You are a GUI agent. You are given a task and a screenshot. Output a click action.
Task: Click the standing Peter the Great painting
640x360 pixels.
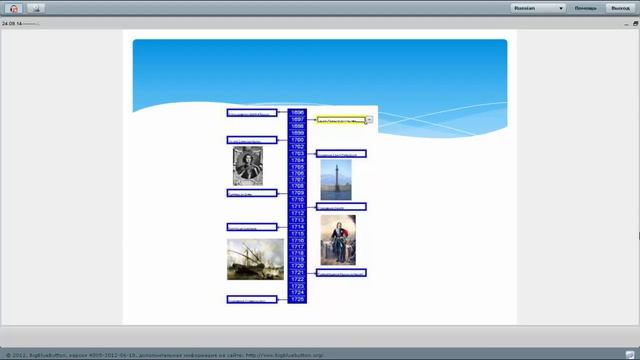(338, 240)
